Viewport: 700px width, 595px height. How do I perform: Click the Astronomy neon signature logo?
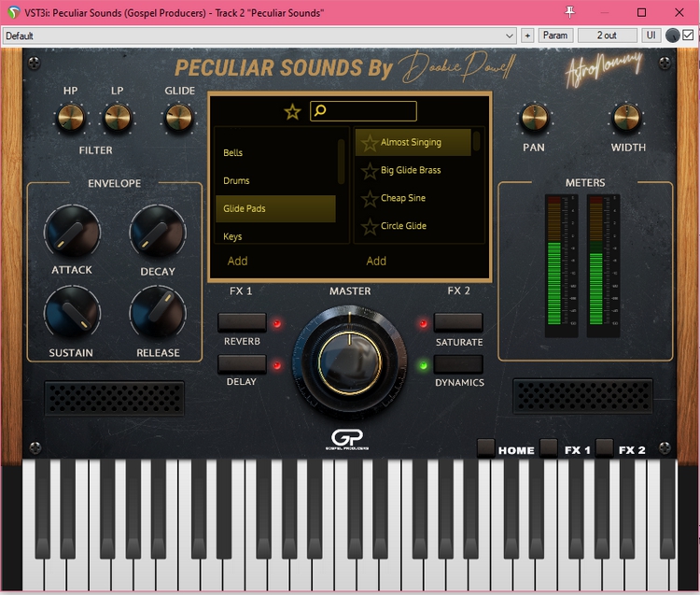tap(604, 68)
